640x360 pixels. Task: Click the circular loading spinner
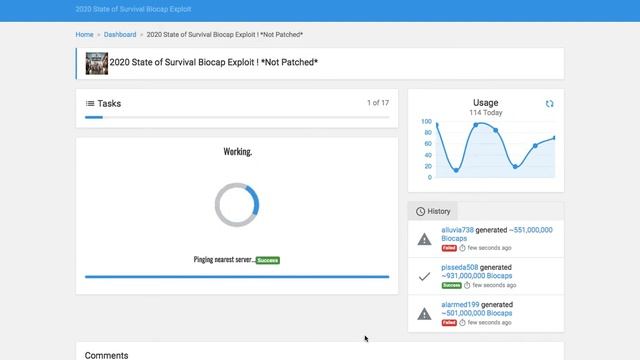pos(237,205)
